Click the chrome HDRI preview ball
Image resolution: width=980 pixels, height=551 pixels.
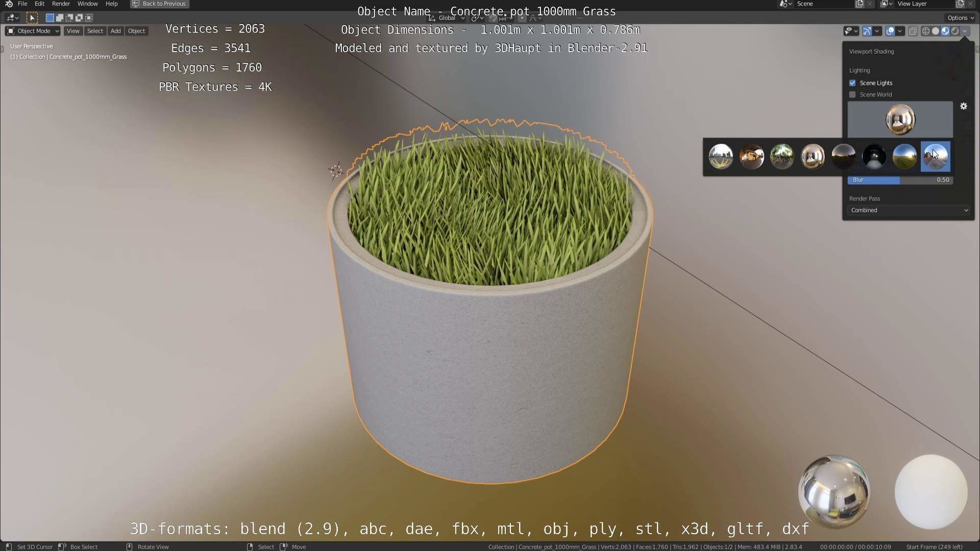pos(834,491)
